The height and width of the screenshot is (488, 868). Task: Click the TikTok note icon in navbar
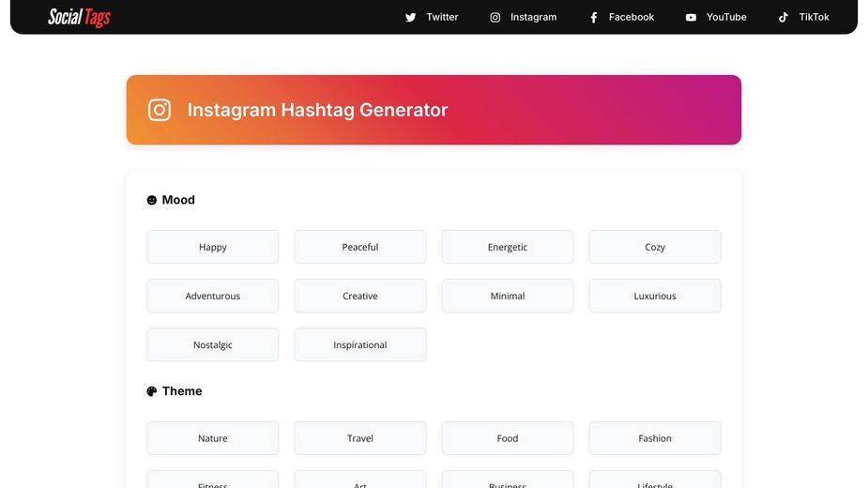pos(784,17)
